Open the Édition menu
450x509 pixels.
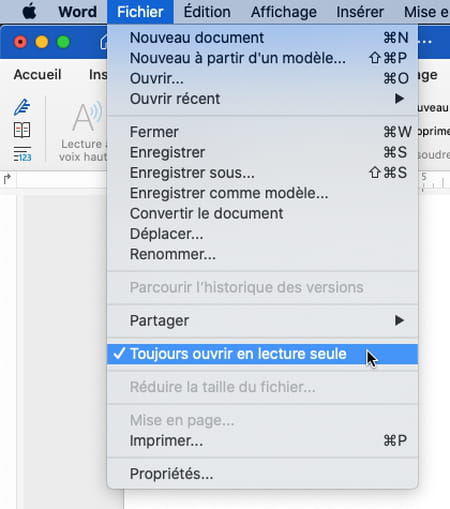pos(207,12)
